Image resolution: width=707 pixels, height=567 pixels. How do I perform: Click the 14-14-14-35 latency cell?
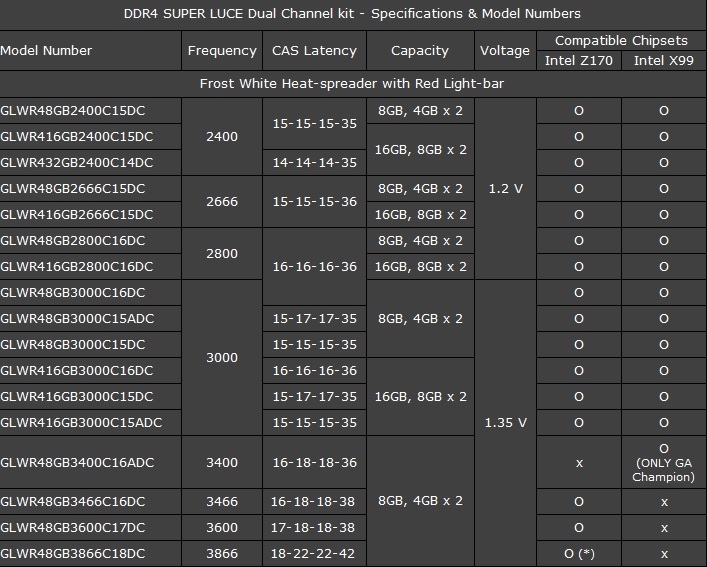(315, 163)
